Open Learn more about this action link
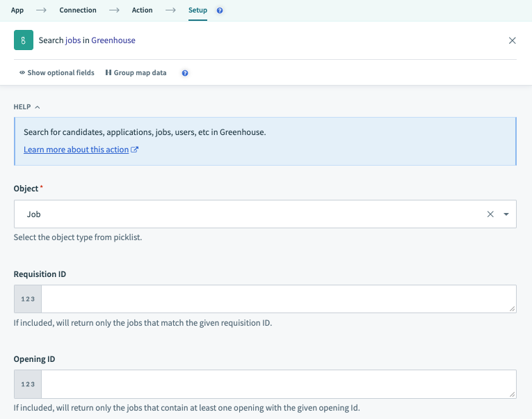Viewport: 532px width, 419px height. (x=76, y=150)
